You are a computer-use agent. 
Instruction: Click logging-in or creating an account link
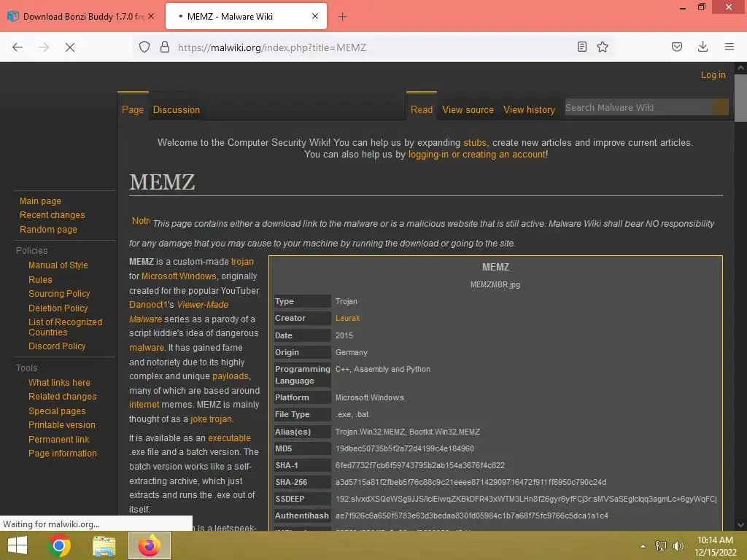477,155
